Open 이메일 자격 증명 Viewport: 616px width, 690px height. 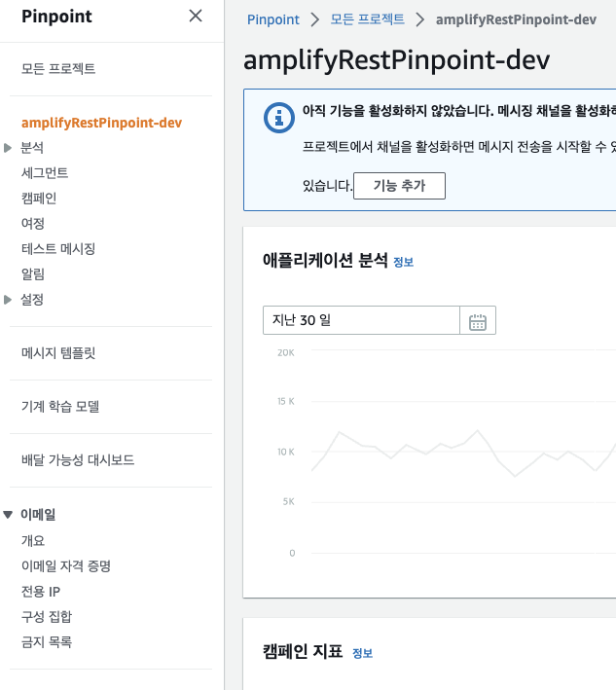coord(66,565)
